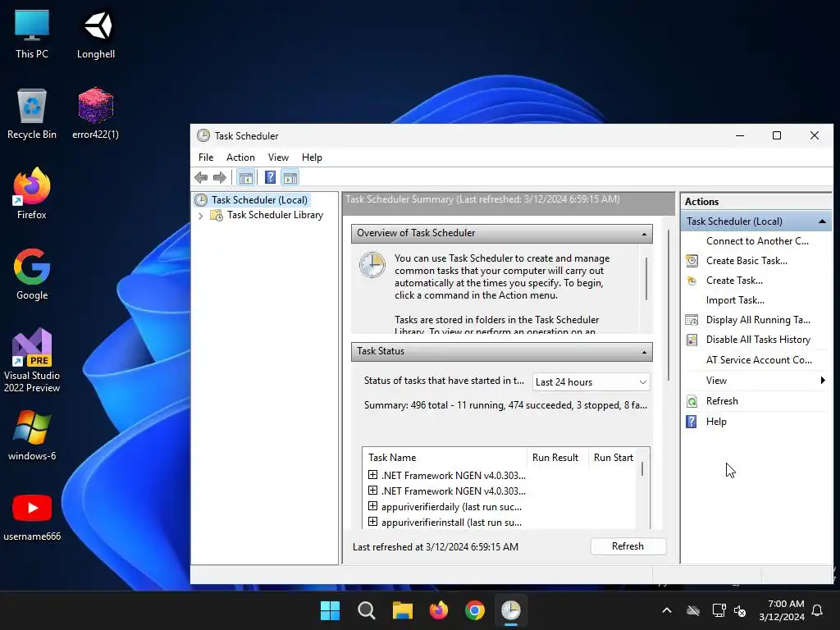Open the Windows Start button
The height and width of the screenshot is (630, 840).
coord(330,610)
